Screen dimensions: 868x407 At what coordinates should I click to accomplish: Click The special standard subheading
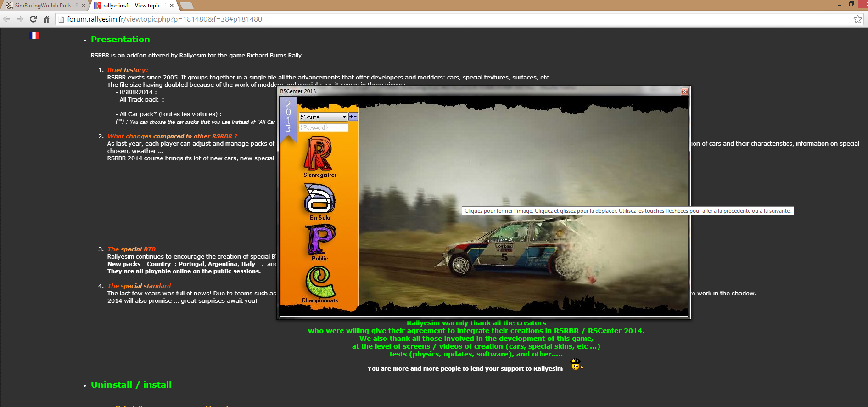click(x=139, y=286)
